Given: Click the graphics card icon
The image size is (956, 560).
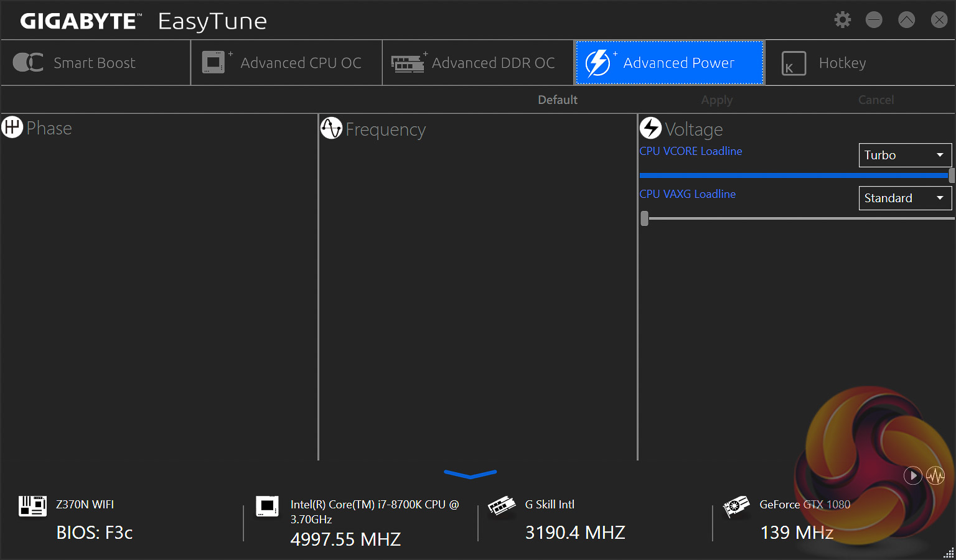Looking at the screenshot, I should 736,506.
